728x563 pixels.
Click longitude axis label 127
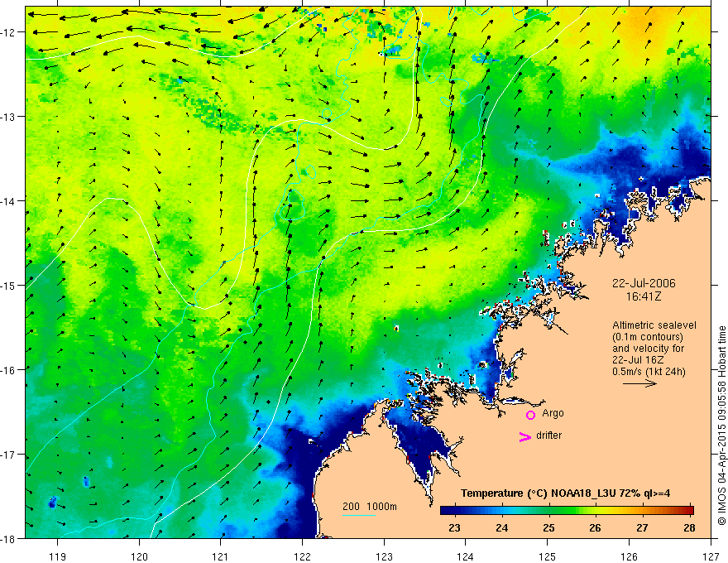[x=711, y=556]
